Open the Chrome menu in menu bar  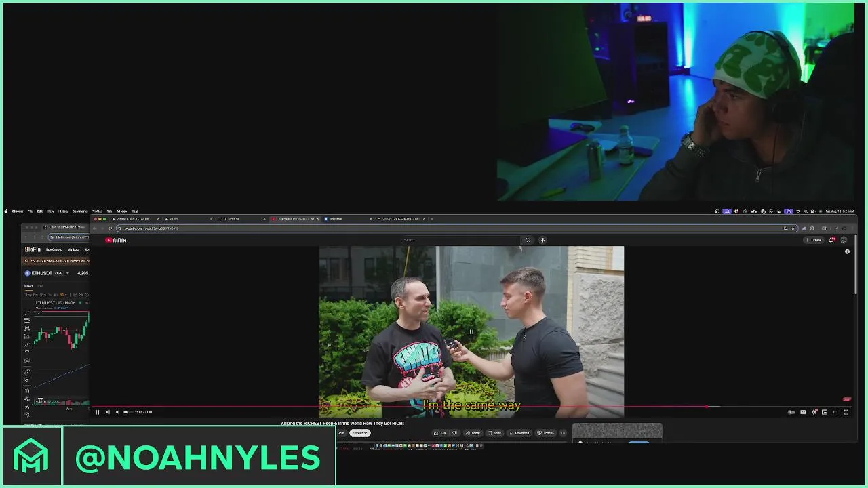[x=18, y=211]
